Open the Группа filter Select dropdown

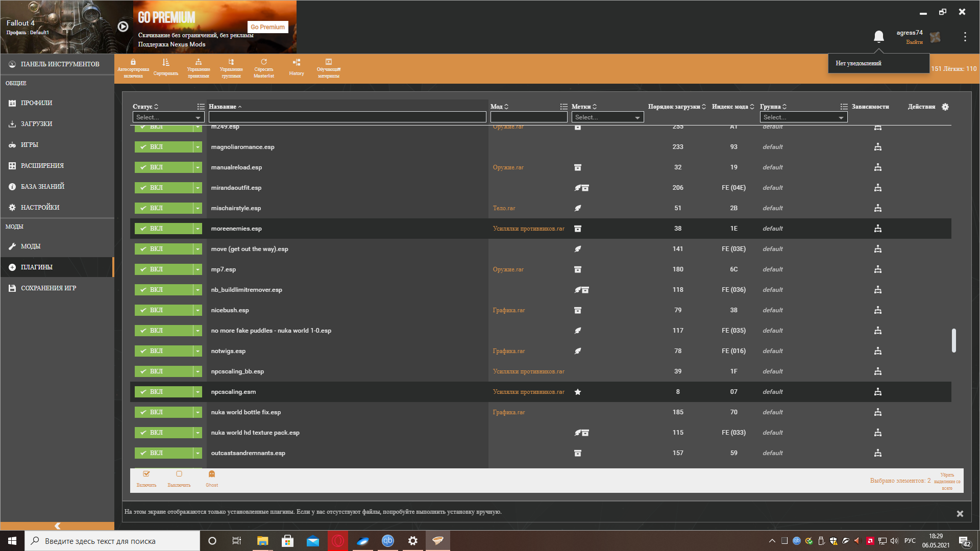tap(803, 117)
